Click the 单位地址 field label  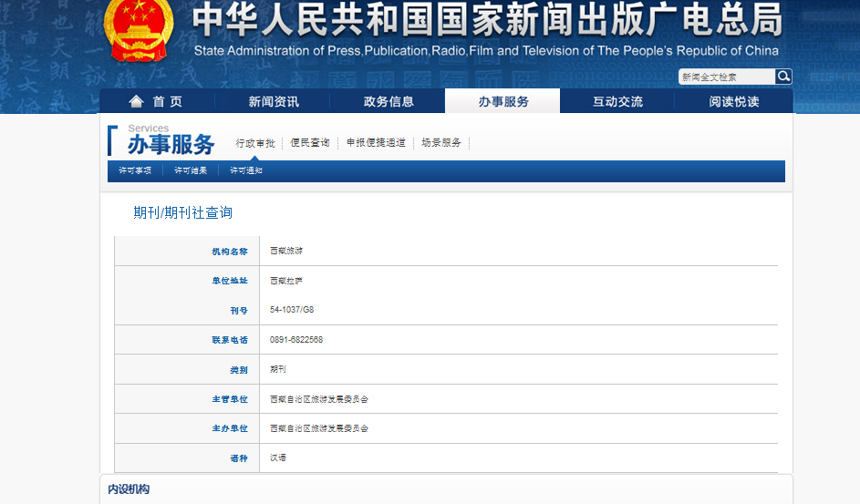coord(230,281)
